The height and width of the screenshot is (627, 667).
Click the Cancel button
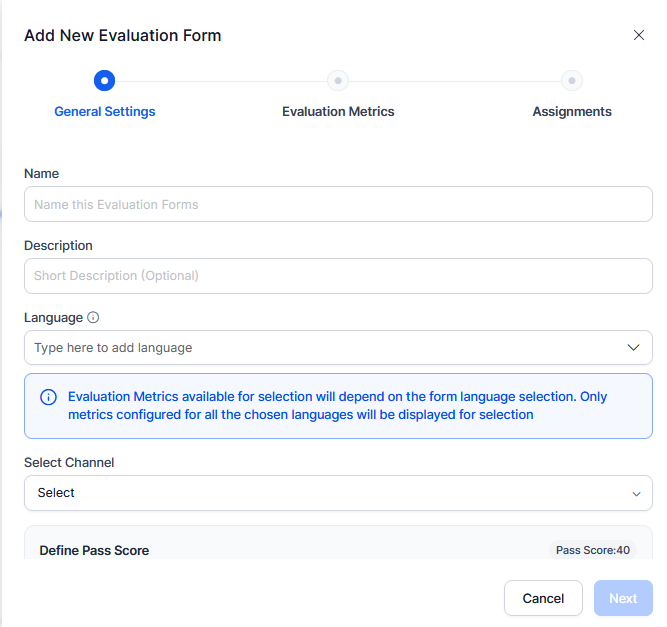(543, 598)
